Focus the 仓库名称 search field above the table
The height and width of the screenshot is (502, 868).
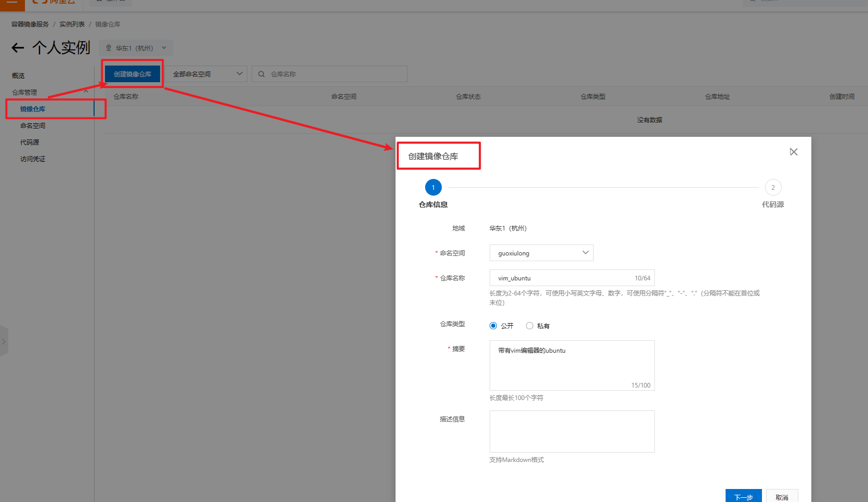[330, 74]
